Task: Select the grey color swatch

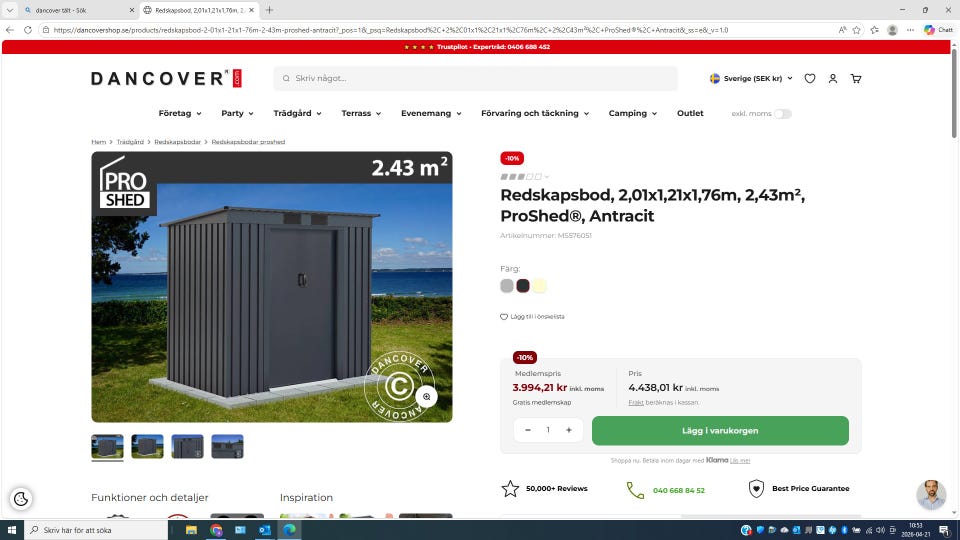Action: tap(507, 286)
